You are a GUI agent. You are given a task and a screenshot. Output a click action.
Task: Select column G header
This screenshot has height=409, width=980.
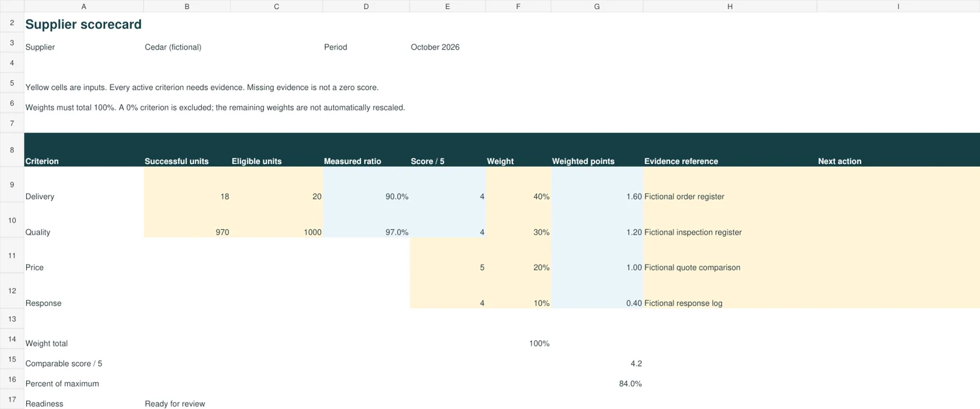(596, 6)
